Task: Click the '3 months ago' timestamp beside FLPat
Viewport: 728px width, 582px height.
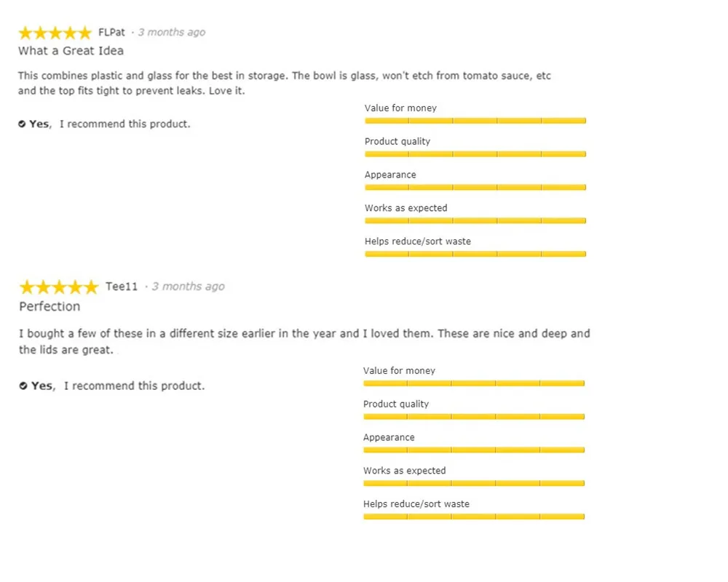Action: (x=172, y=32)
